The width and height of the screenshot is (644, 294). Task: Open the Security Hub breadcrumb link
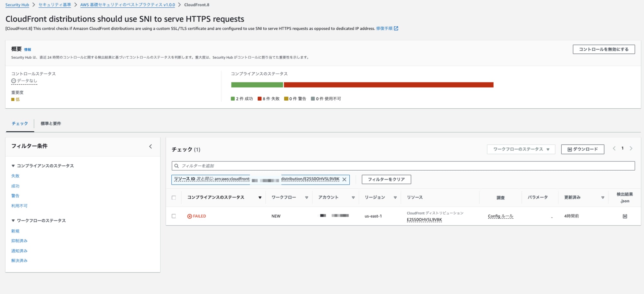[x=17, y=5]
